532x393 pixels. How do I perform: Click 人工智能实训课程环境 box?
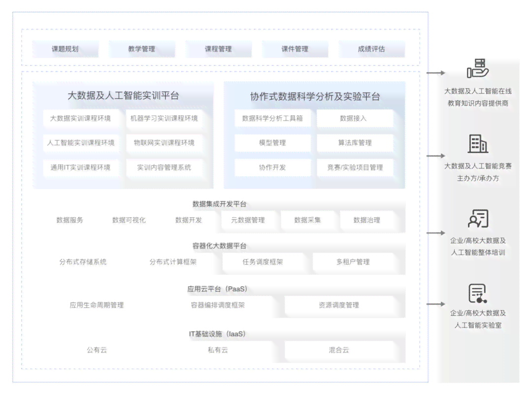coord(81,143)
